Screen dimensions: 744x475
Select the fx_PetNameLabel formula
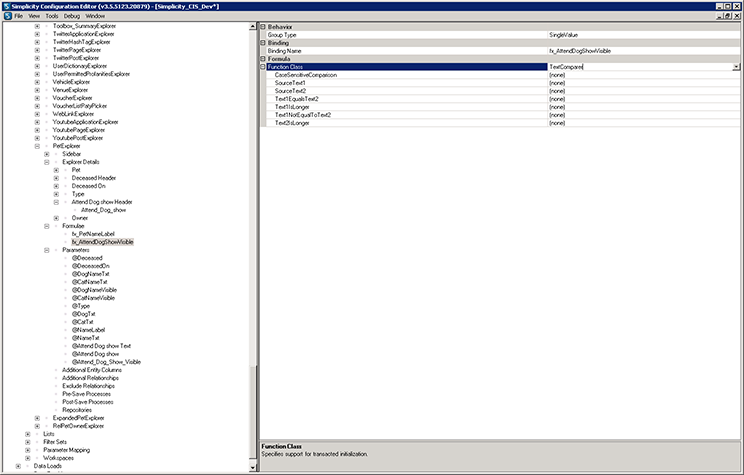point(93,234)
